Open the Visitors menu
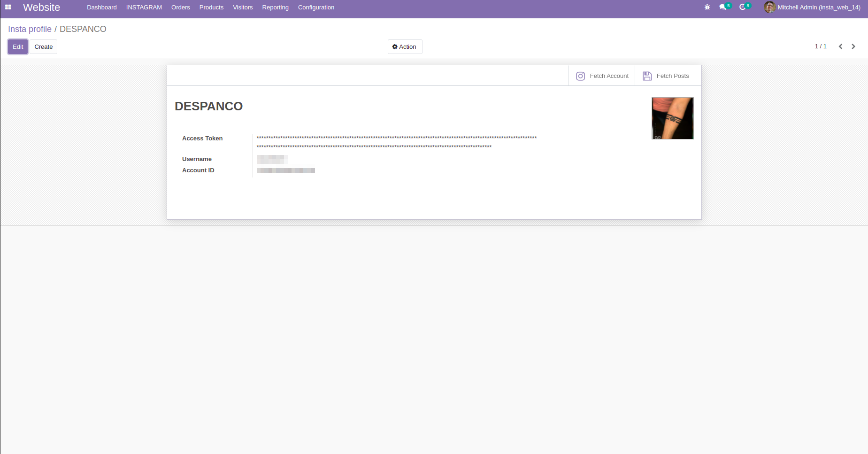 pos(243,8)
